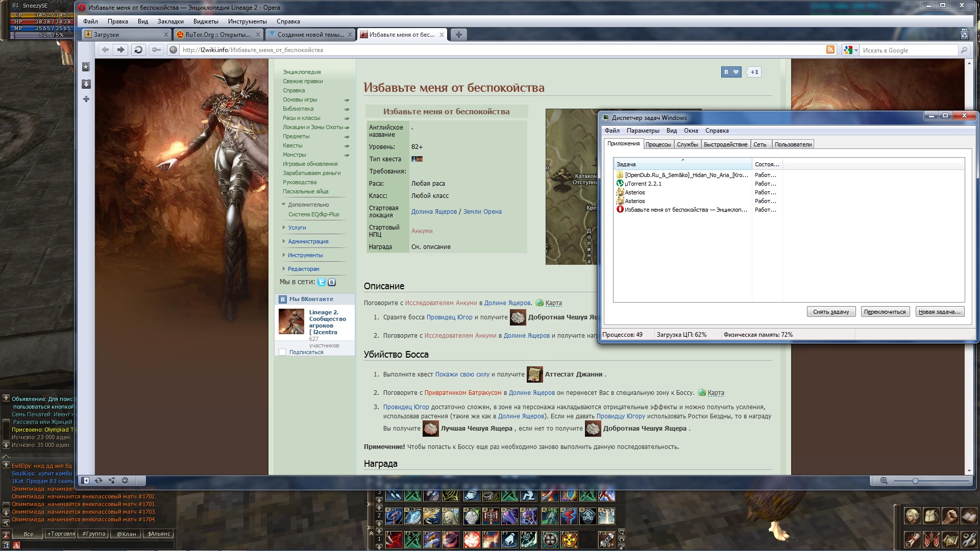The height and width of the screenshot is (551, 980).
Task: Click the search magnifier in Google field
Action: pos(964,50)
